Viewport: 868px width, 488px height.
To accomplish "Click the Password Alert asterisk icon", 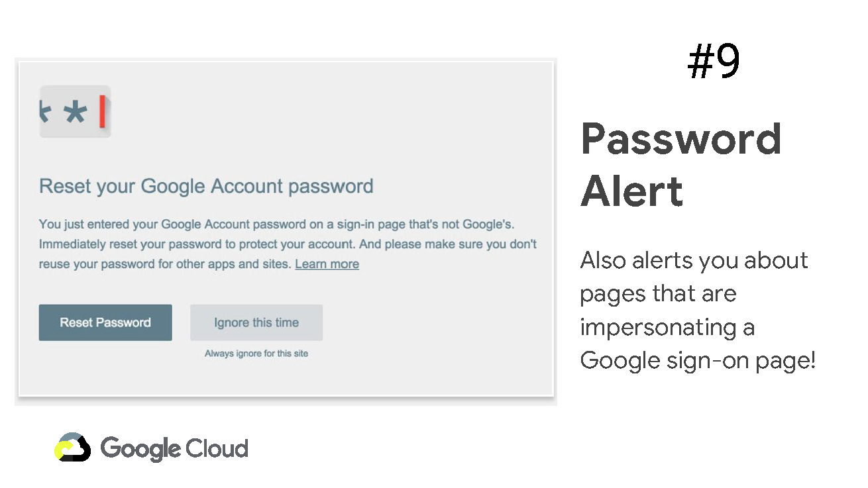I will (75, 112).
